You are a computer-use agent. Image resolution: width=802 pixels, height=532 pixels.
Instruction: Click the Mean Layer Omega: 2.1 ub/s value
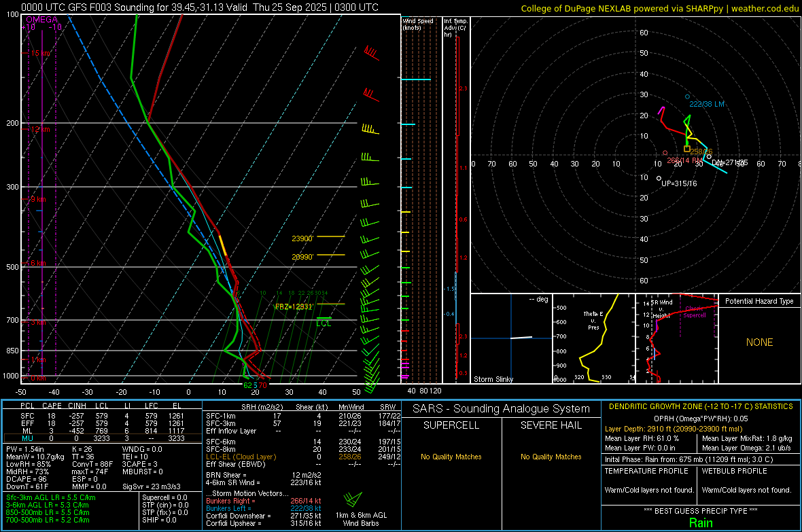747,448
